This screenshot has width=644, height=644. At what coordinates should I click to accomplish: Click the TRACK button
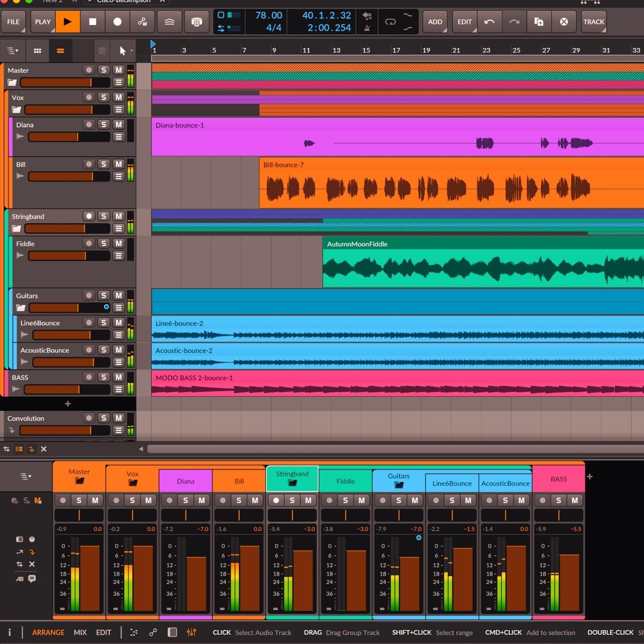coord(594,22)
